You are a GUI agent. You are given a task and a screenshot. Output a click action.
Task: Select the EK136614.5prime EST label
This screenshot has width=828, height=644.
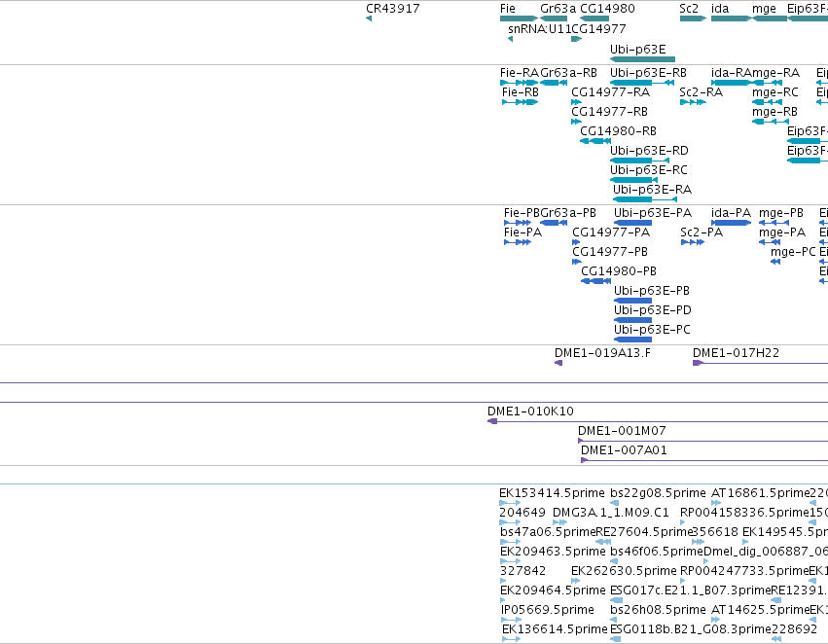555,629
